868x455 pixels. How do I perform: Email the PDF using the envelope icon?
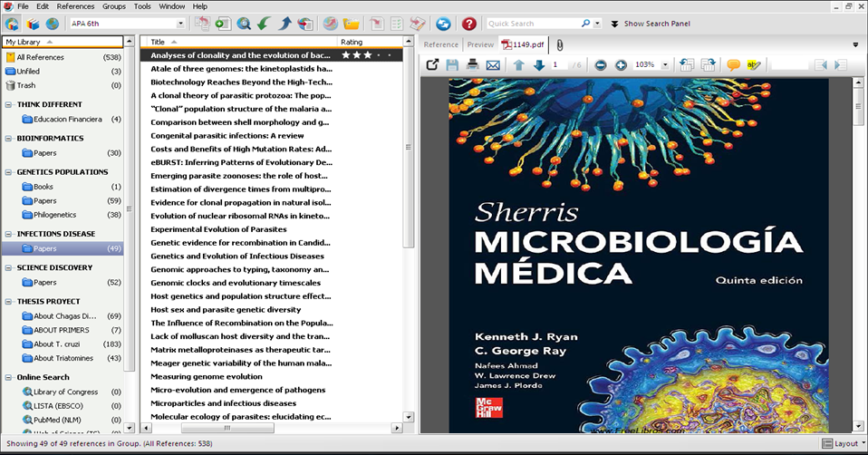(493, 64)
